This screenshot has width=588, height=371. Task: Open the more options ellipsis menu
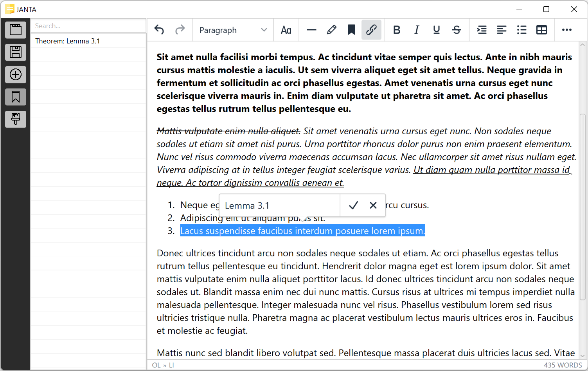click(x=567, y=30)
